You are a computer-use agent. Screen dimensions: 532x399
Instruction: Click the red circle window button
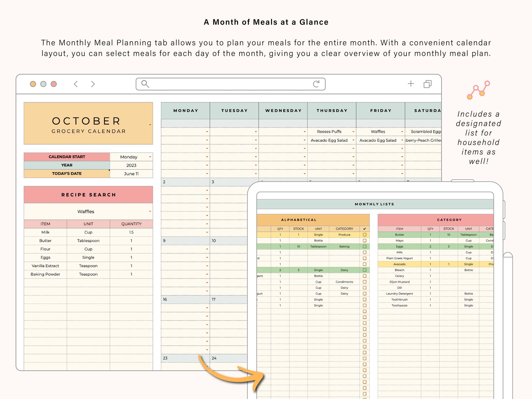54,84
